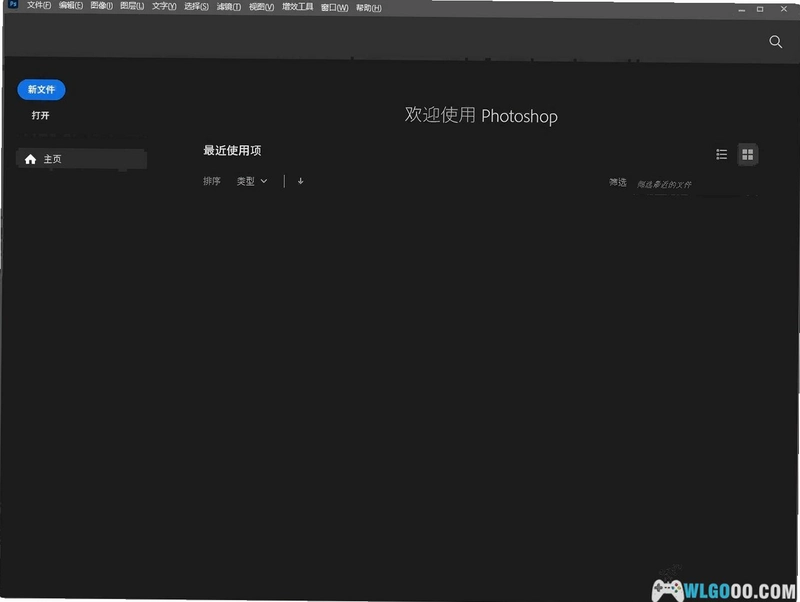
Task: Open the 图层(L) menu
Action: coord(132,6)
